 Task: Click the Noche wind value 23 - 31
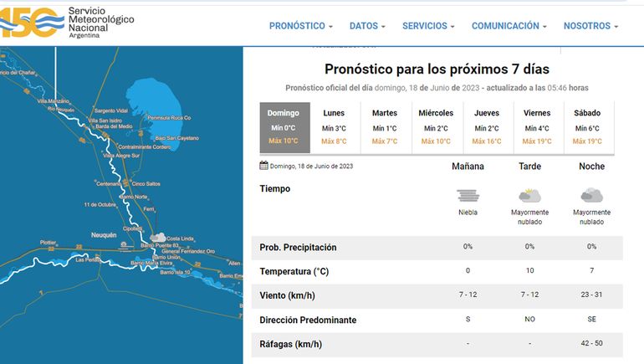(x=591, y=295)
